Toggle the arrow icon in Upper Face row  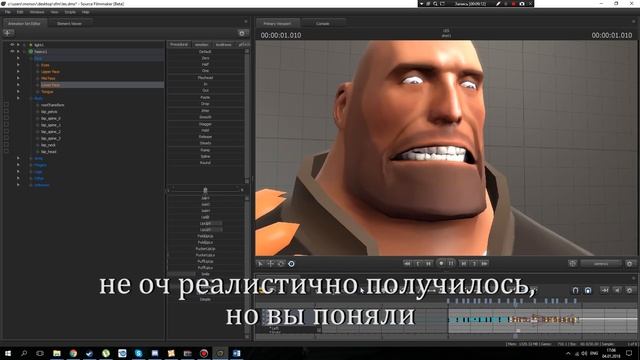coord(18,71)
